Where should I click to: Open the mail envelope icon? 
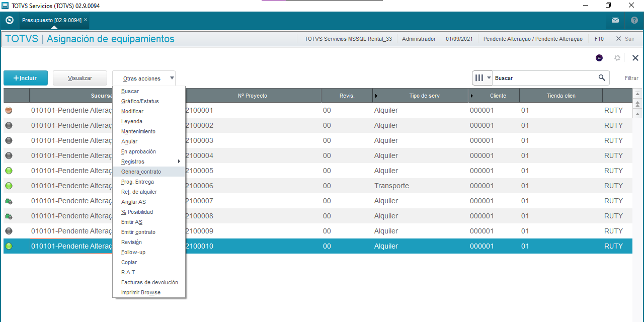point(615,20)
